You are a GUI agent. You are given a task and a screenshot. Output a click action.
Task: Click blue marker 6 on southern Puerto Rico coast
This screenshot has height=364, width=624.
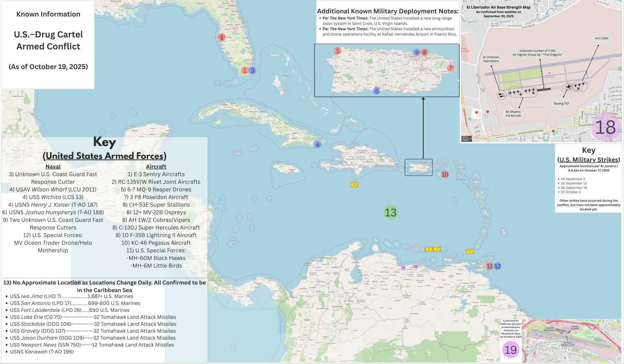(x=376, y=91)
